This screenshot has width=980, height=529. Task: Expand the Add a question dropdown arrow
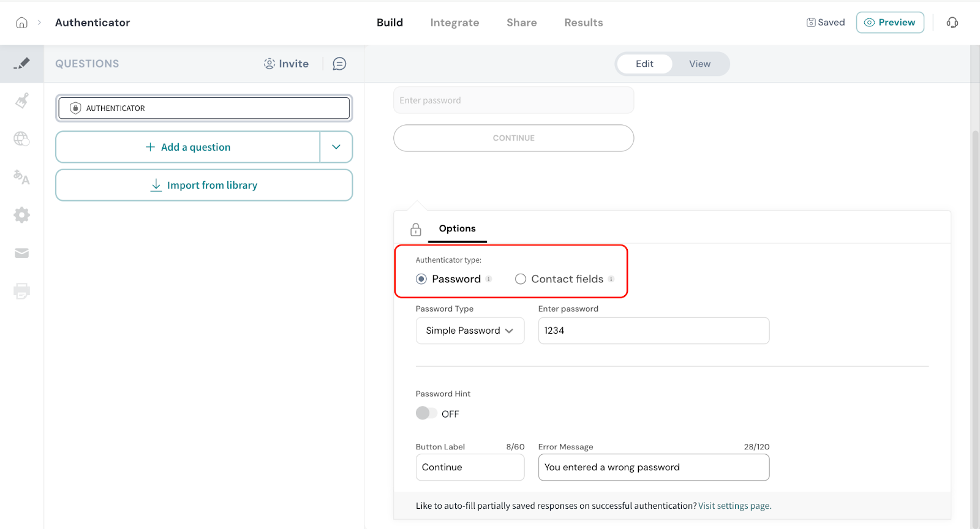(x=336, y=147)
